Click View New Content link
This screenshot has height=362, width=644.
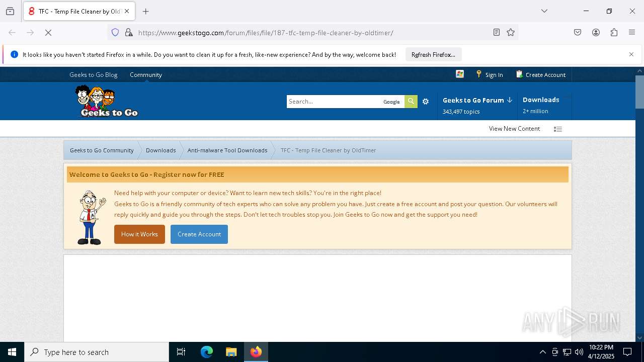pos(514,129)
